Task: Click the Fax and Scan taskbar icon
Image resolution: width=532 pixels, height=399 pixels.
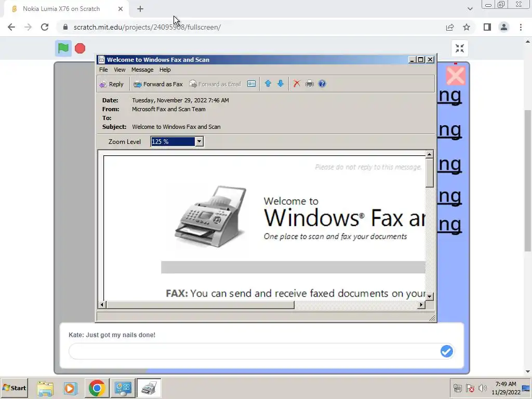Action: pos(149,388)
